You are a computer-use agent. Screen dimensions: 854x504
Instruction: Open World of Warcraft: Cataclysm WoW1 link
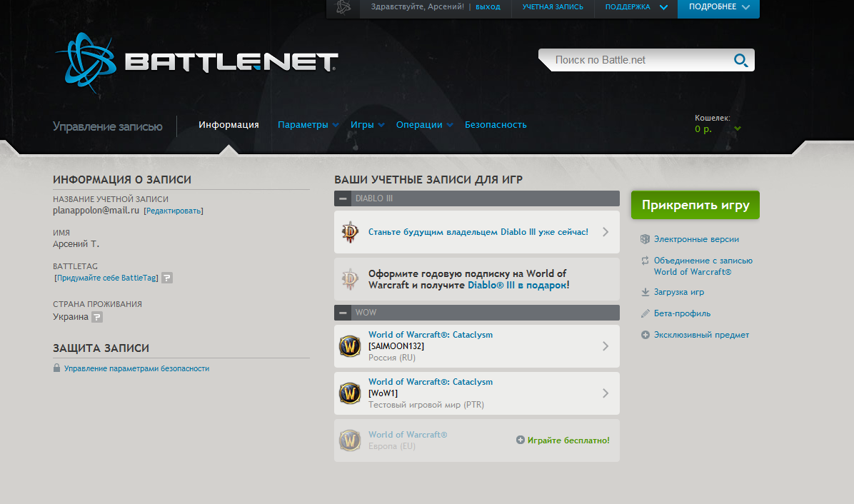(431, 382)
